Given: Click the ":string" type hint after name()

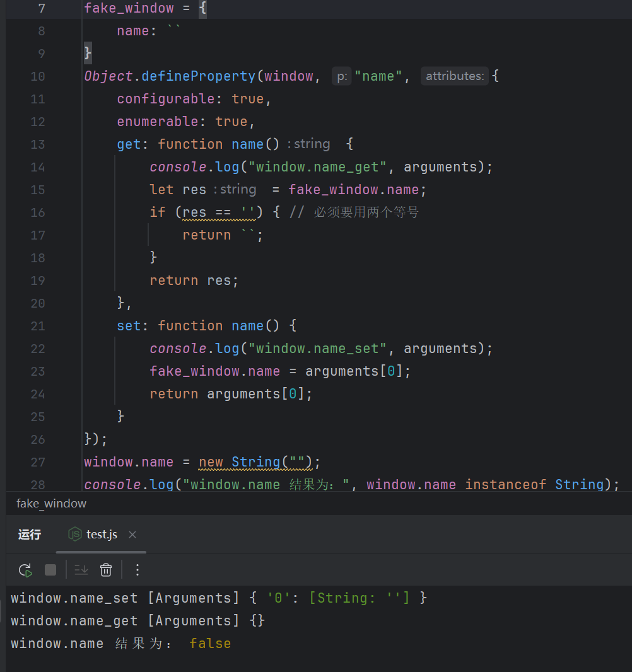Looking at the screenshot, I should 308,144.
